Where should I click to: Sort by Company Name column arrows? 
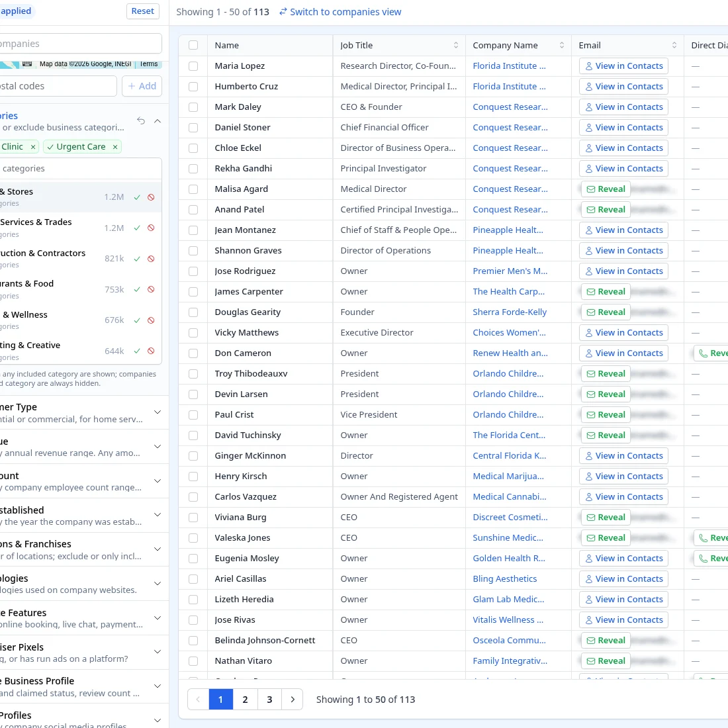click(562, 45)
